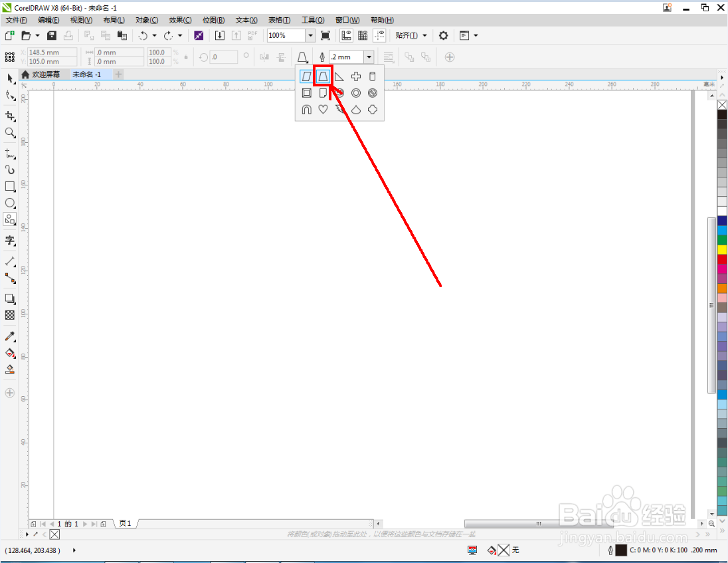The image size is (728, 563).
Task: Open the 效果 menu
Action: (x=180, y=20)
